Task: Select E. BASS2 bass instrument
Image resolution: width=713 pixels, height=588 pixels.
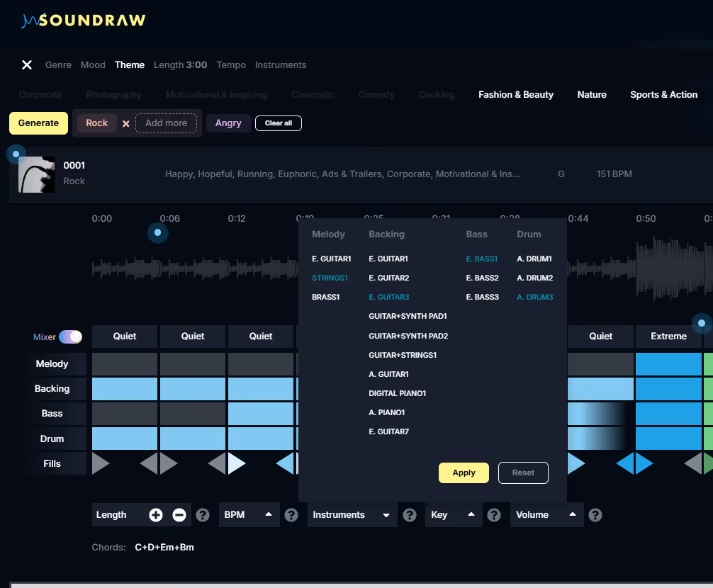Action: (x=483, y=278)
